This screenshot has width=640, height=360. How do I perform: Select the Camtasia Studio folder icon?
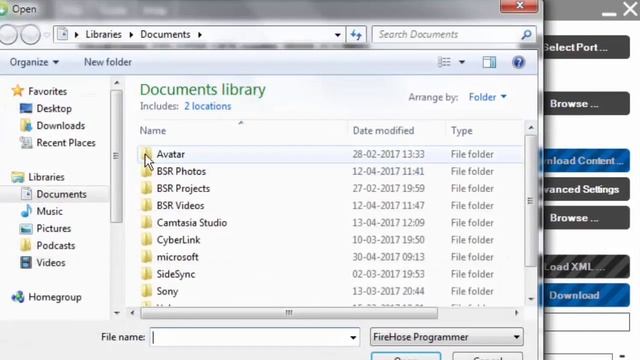[147, 223]
